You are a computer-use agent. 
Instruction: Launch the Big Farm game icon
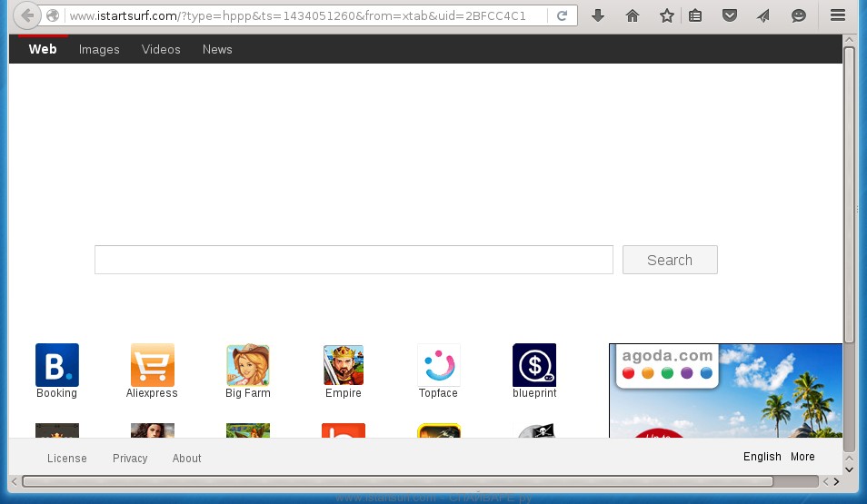pyautogui.click(x=248, y=365)
